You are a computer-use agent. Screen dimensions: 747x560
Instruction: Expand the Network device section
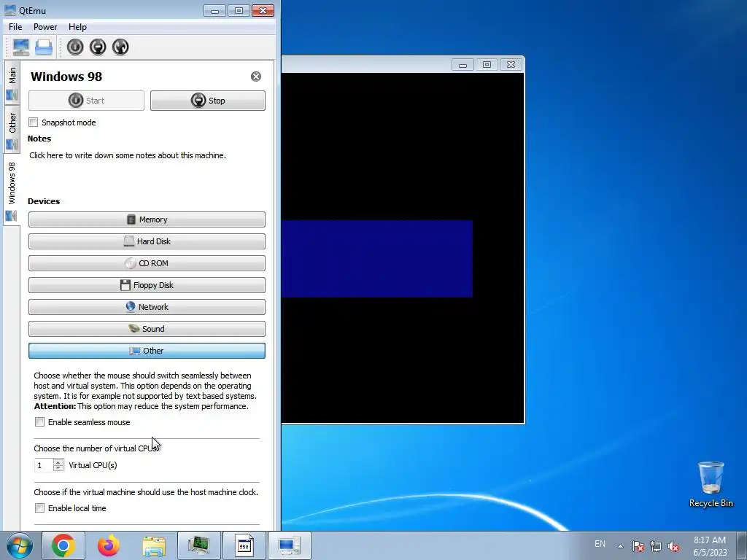tap(147, 307)
